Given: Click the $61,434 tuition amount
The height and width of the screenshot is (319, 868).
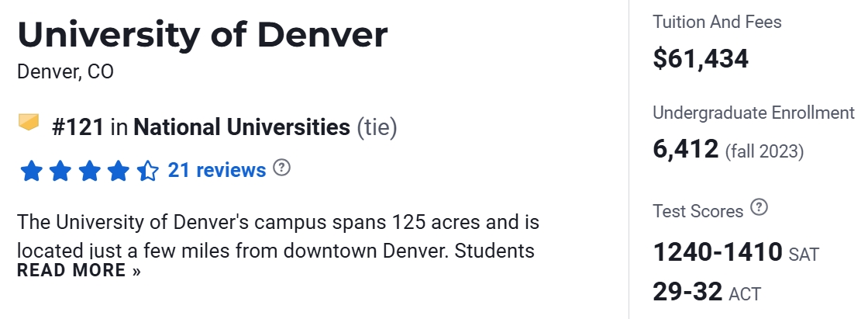Looking at the screenshot, I should point(701,57).
